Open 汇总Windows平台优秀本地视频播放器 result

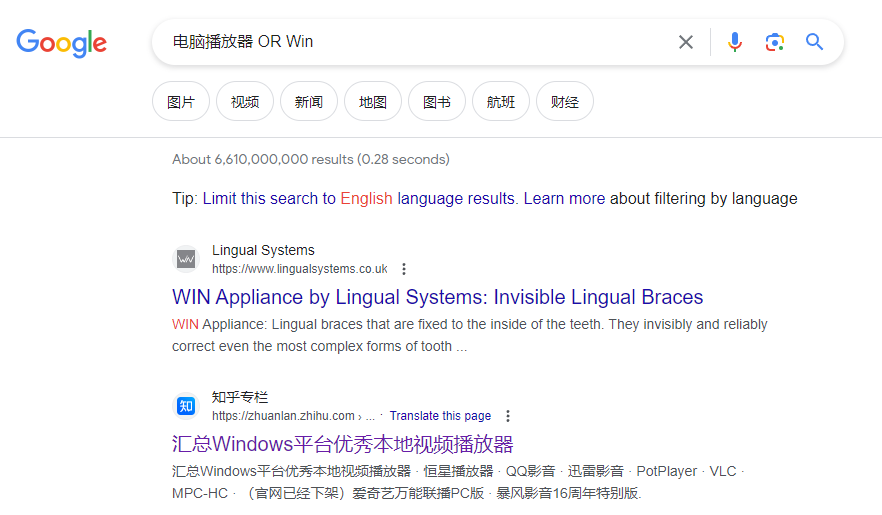pos(343,444)
